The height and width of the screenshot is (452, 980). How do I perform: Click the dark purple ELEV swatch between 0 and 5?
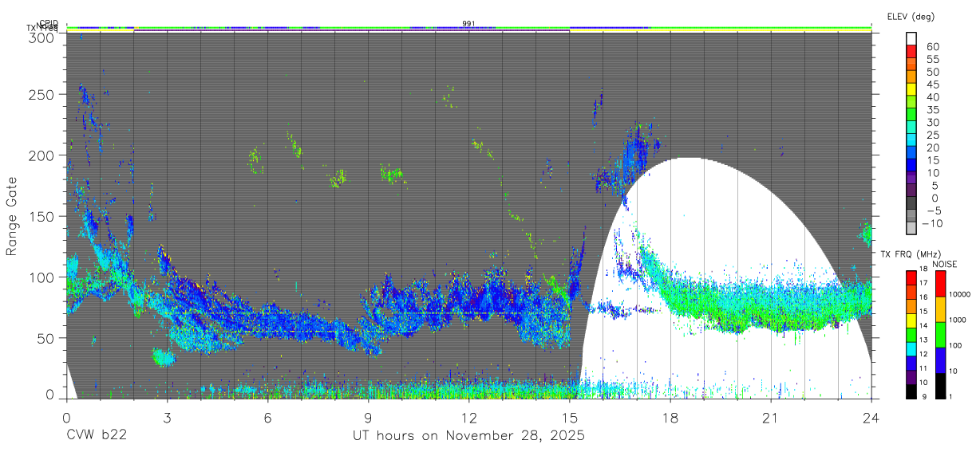point(911,190)
